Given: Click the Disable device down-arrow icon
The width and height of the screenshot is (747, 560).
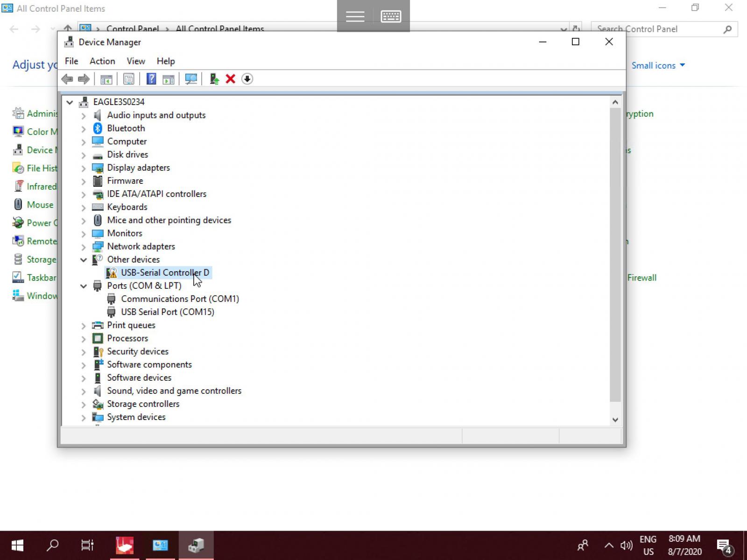Looking at the screenshot, I should click(x=247, y=79).
